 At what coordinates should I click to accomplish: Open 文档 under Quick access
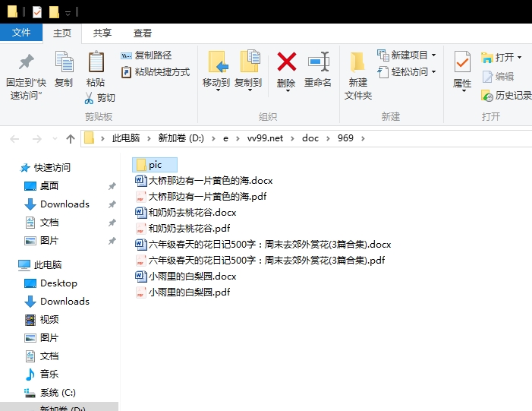42,223
